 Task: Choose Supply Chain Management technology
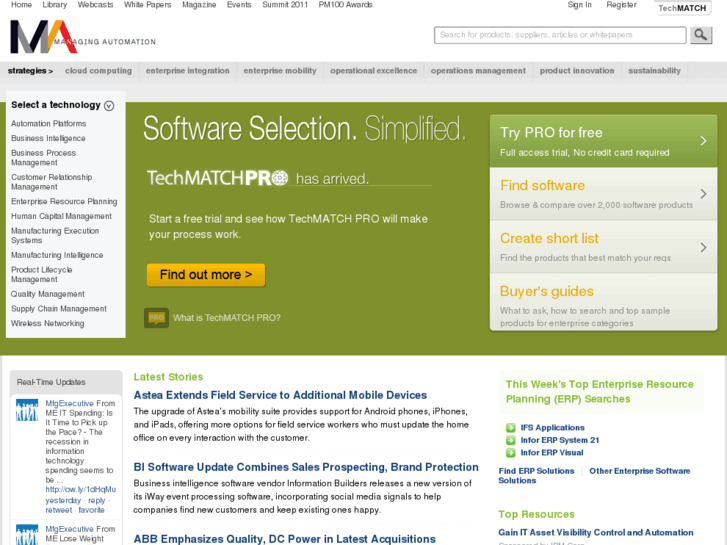[x=59, y=309]
